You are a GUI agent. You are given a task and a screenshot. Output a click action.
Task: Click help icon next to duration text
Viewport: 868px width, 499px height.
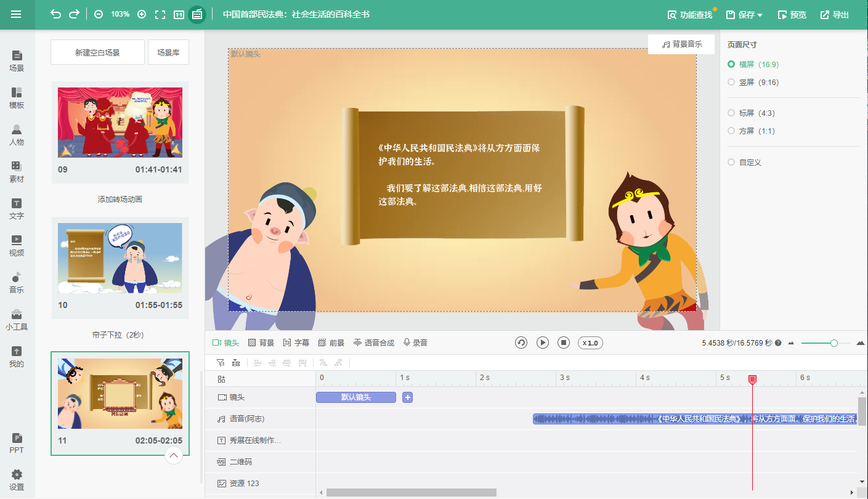(x=778, y=343)
